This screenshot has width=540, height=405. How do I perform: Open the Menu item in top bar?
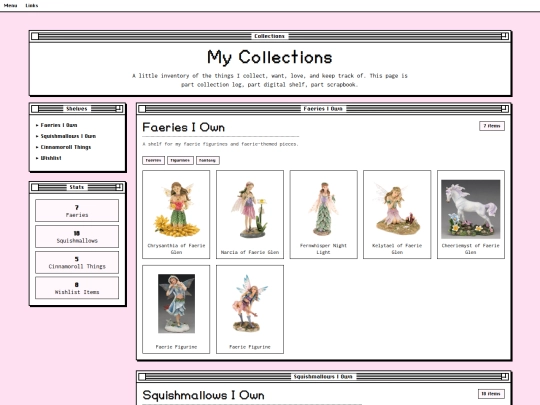(x=10, y=6)
